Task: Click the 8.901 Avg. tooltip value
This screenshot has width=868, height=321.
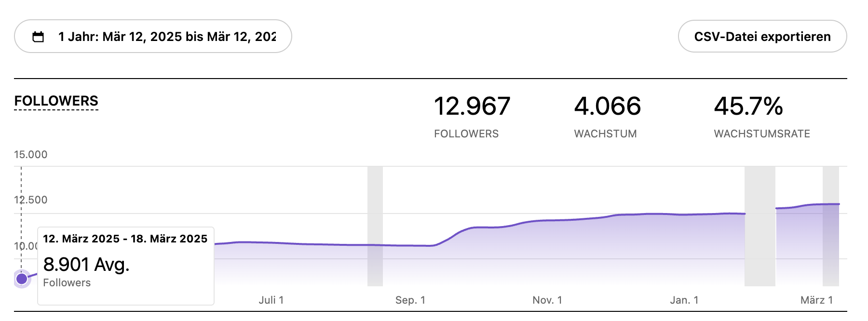Action: point(86,265)
